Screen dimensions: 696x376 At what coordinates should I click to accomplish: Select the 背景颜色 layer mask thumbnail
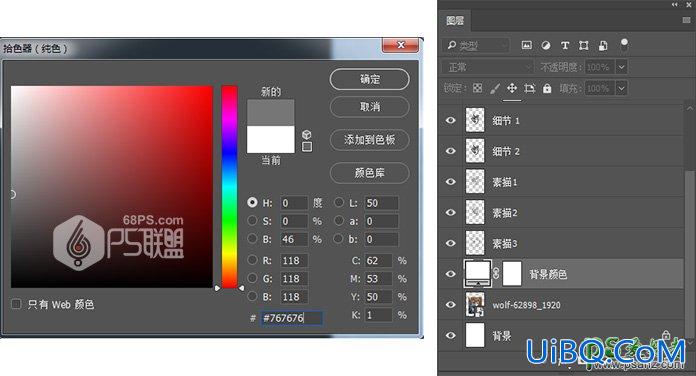click(x=512, y=273)
